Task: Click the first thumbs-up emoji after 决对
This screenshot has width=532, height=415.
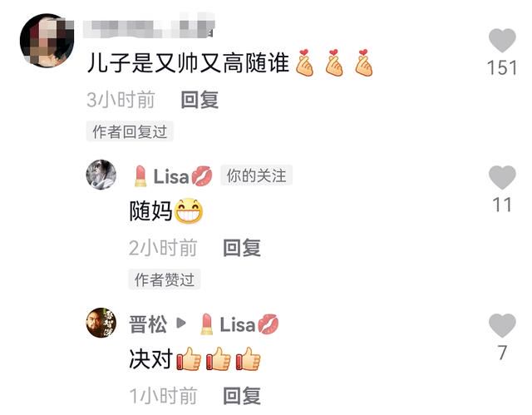Action: [x=189, y=358]
